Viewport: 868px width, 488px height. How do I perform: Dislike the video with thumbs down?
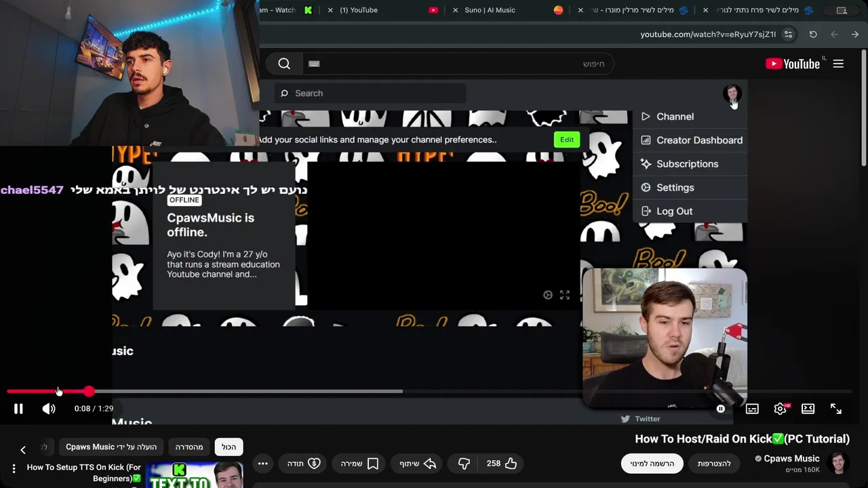coord(464,464)
